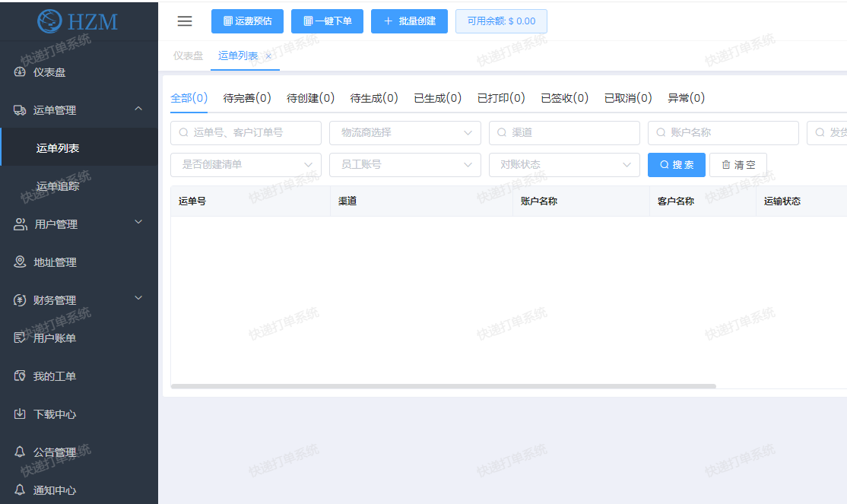Open 仪表盘 dashboard in sidebar

(x=49, y=72)
